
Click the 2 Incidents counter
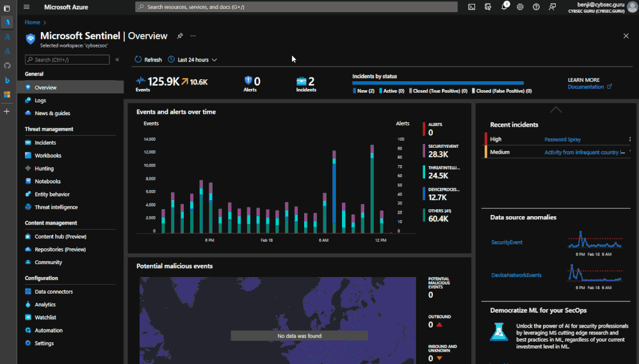(306, 84)
